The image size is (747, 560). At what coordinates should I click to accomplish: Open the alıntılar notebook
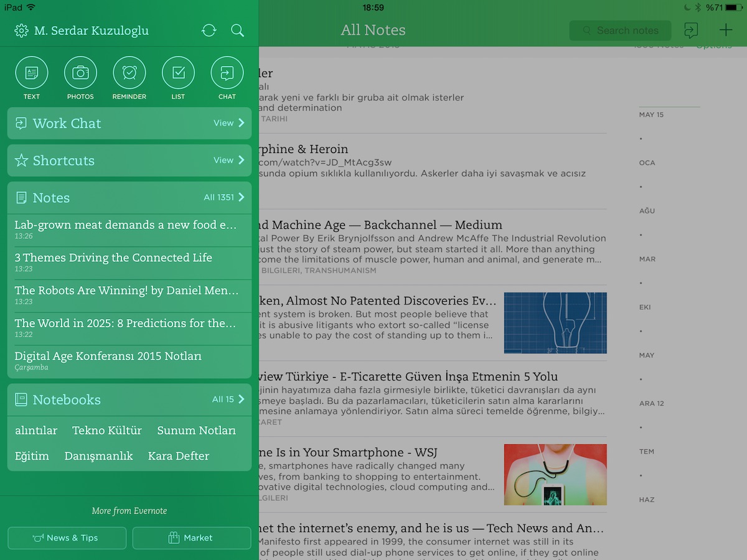(36, 431)
